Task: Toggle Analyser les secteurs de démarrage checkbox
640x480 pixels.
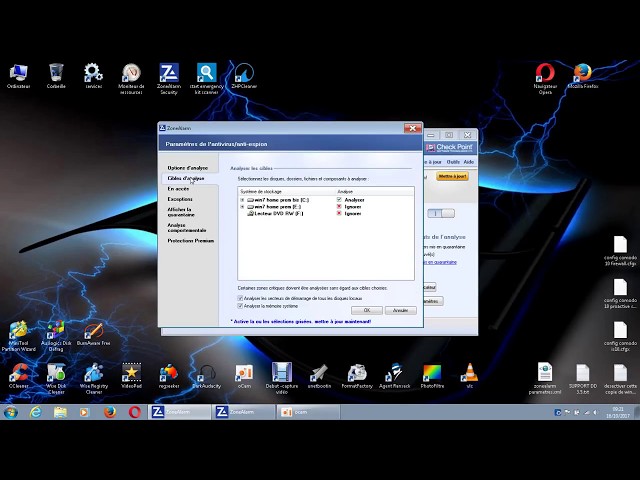Action: 240,298
